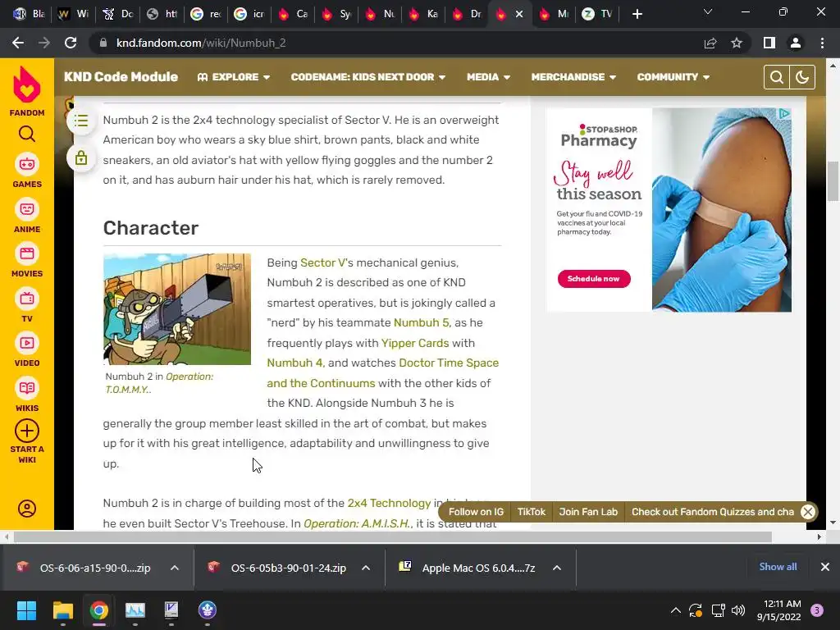Click the TikTok promo link
The image size is (840, 630).
click(532, 512)
